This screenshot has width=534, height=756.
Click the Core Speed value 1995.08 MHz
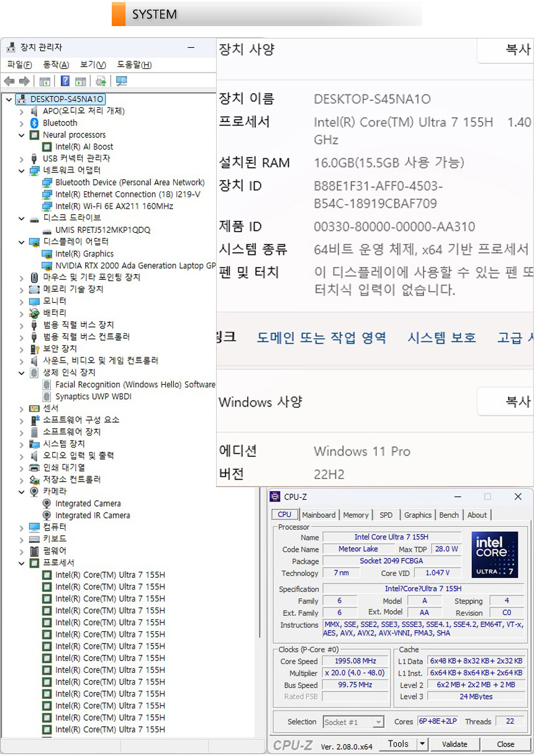(x=356, y=662)
